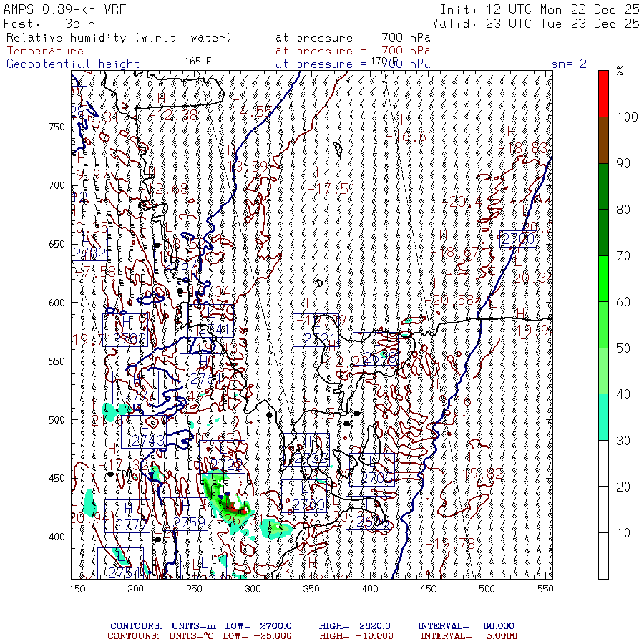Click the '550' label on the horizontal axis
Image resolution: width=644 pixels, height=644 pixels.
tap(545, 589)
